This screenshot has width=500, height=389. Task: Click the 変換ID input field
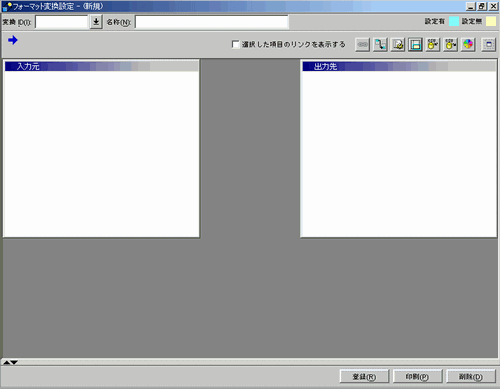pyautogui.click(x=62, y=22)
